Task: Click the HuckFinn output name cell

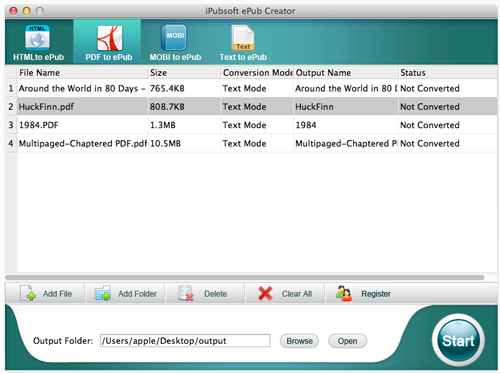Action: [x=314, y=107]
